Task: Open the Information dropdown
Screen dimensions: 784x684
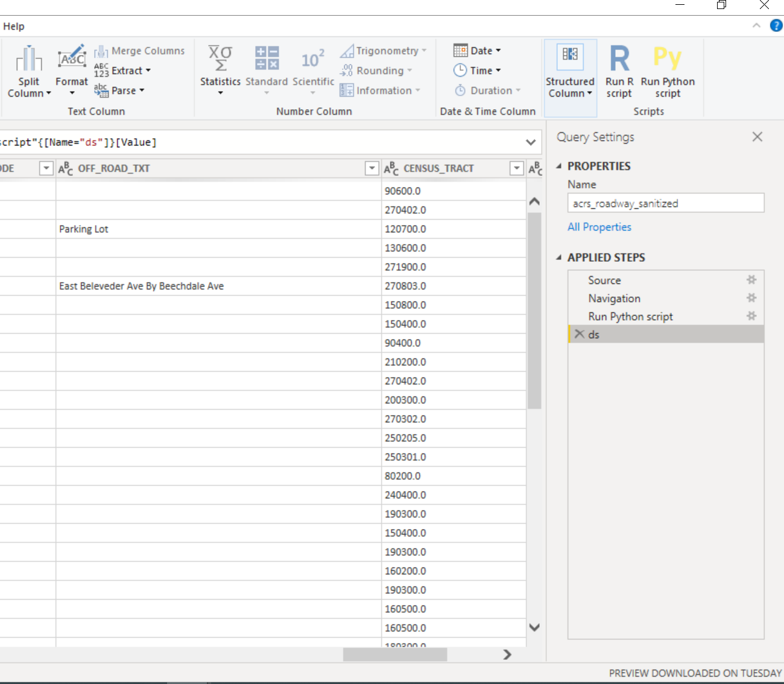Action: pyautogui.click(x=380, y=90)
